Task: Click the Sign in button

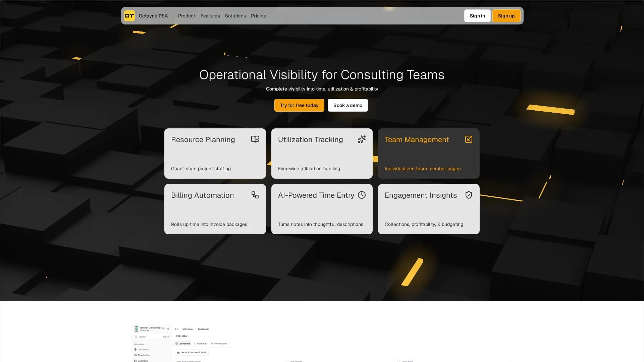Action: [477, 16]
